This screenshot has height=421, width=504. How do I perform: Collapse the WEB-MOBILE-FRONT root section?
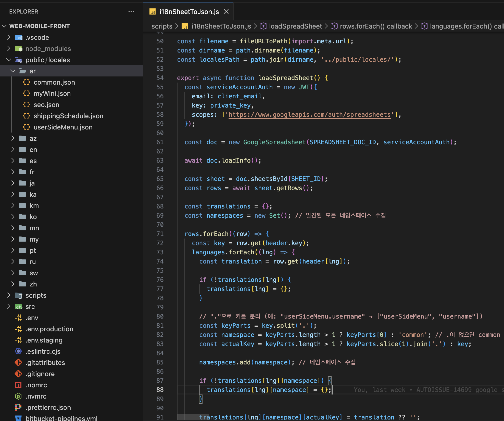pos(4,26)
